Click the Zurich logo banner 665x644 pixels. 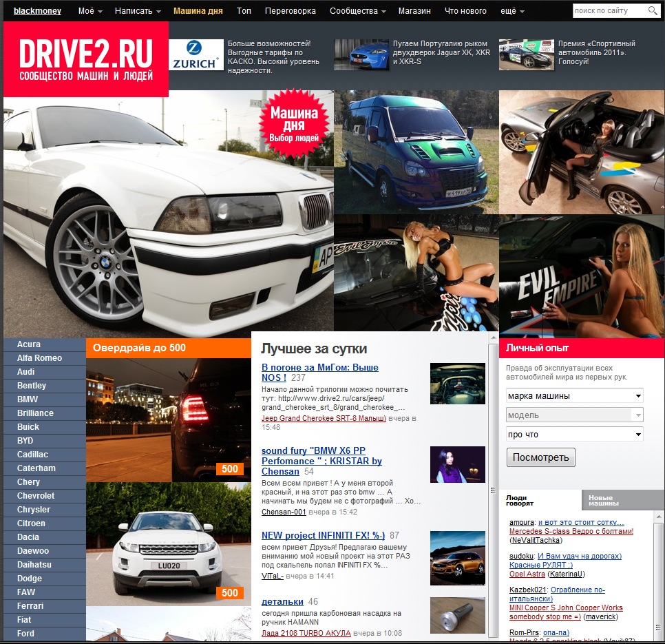coord(196,54)
